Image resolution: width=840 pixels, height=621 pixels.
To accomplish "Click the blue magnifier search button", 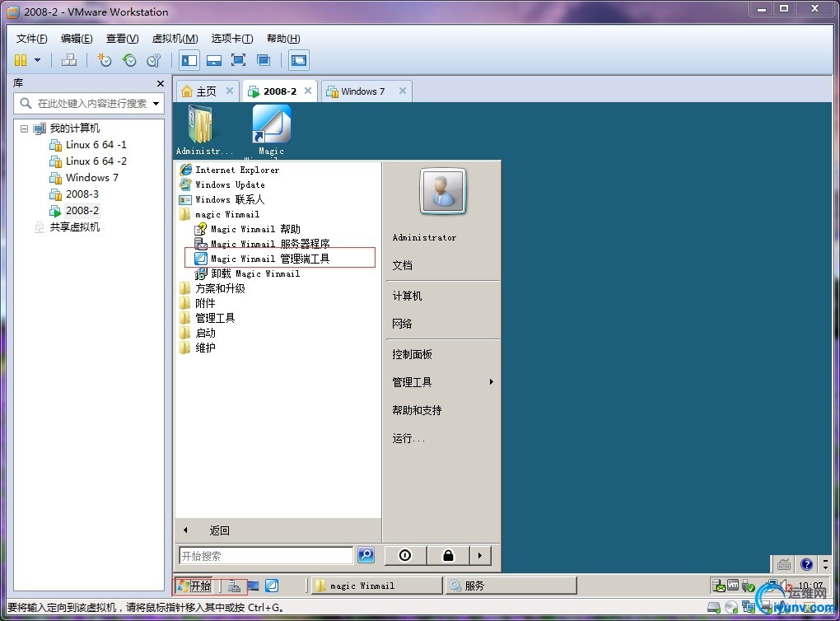I will 366,555.
